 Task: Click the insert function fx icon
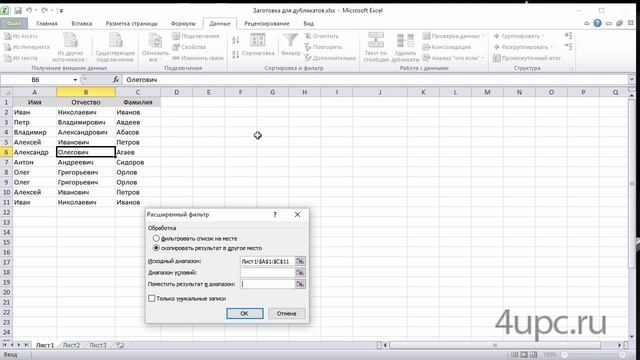(116, 80)
